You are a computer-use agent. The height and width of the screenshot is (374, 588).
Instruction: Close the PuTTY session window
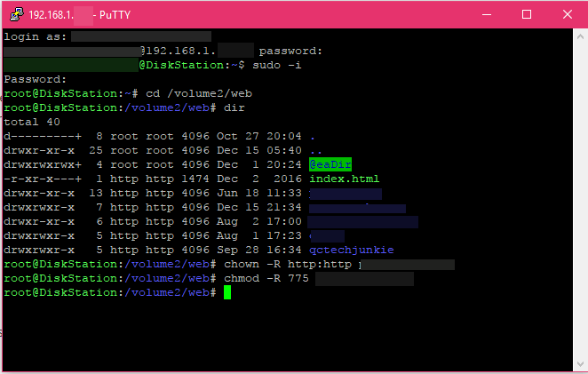568,14
